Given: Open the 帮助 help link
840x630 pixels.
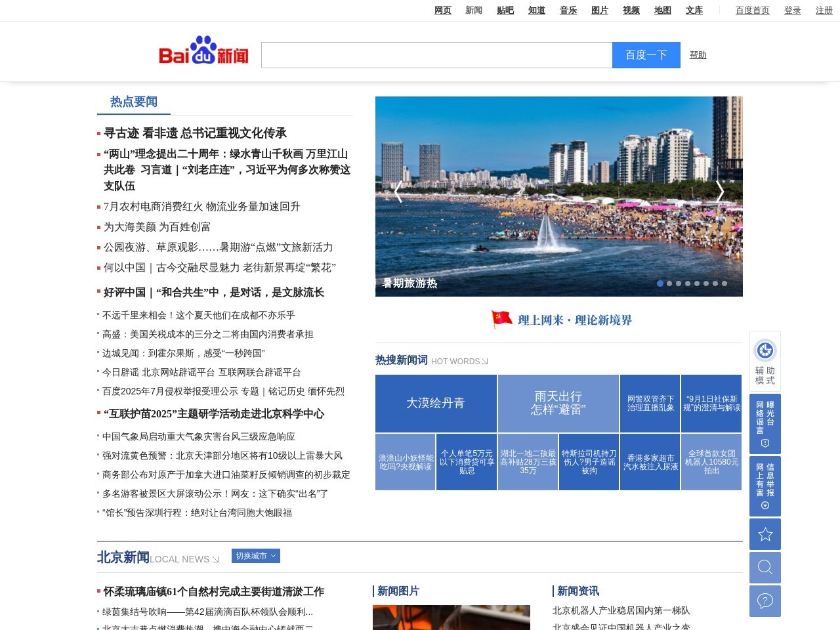Looking at the screenshot, I should [698, 55].
